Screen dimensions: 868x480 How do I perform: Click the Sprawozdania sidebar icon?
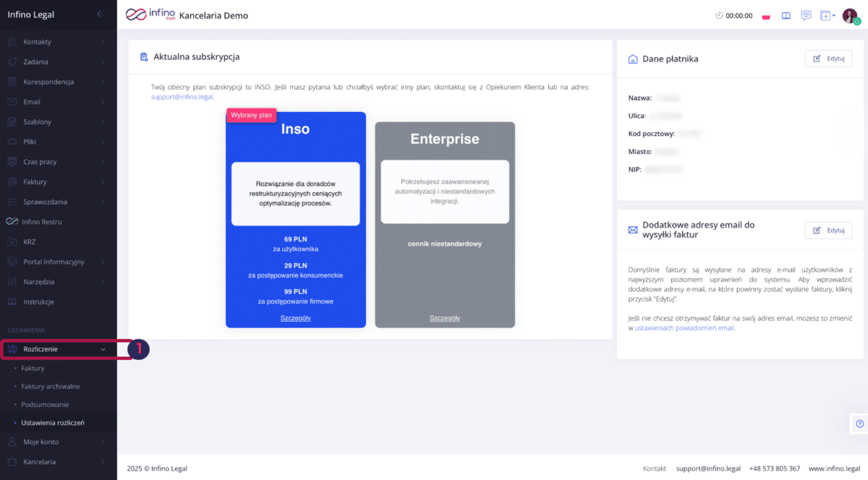[x=12, y=202]
